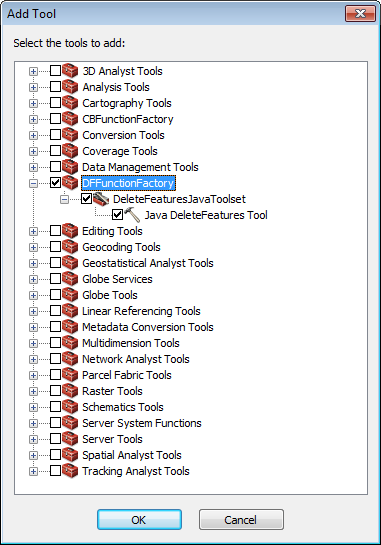Click the Globe Services toolbox icon
Viewport: 381px width, 545px height.
tap(70, 279)
